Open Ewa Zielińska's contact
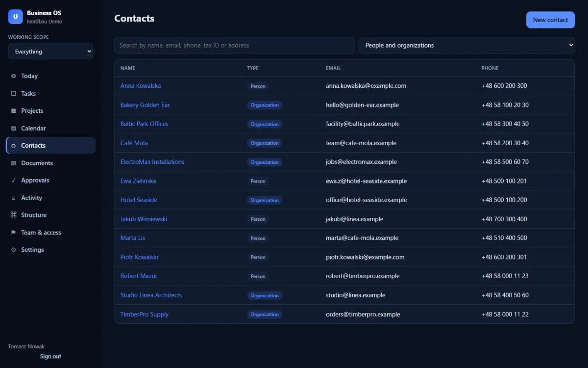 (138, 181)
